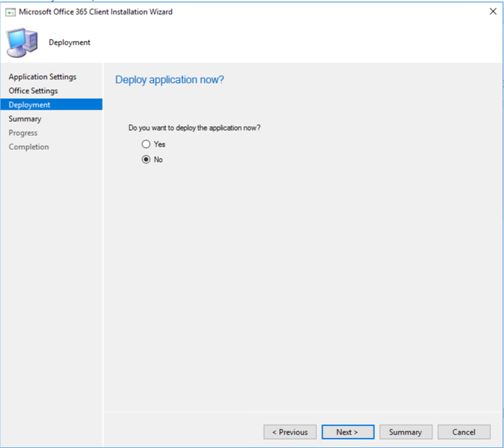This screenshot has height=448, width=504.
Task: Cancel the installation wizard
Action: pyautogui.click(x=464, y=432)
